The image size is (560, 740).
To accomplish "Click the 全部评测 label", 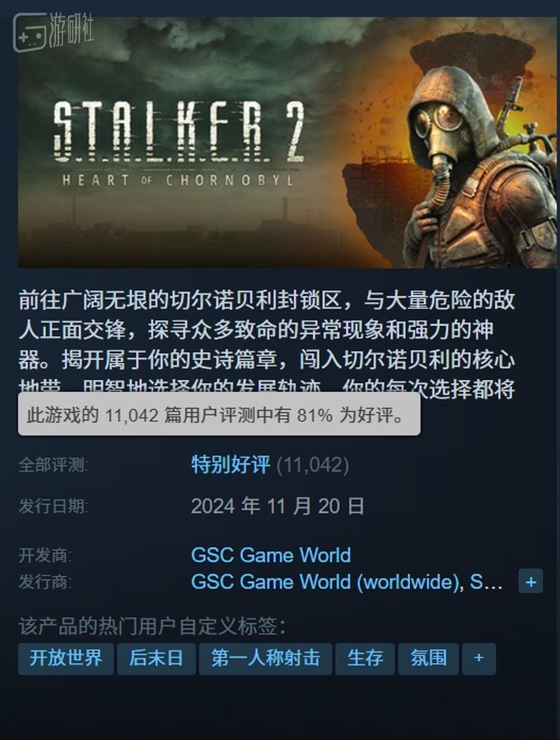I will (53, 465).
